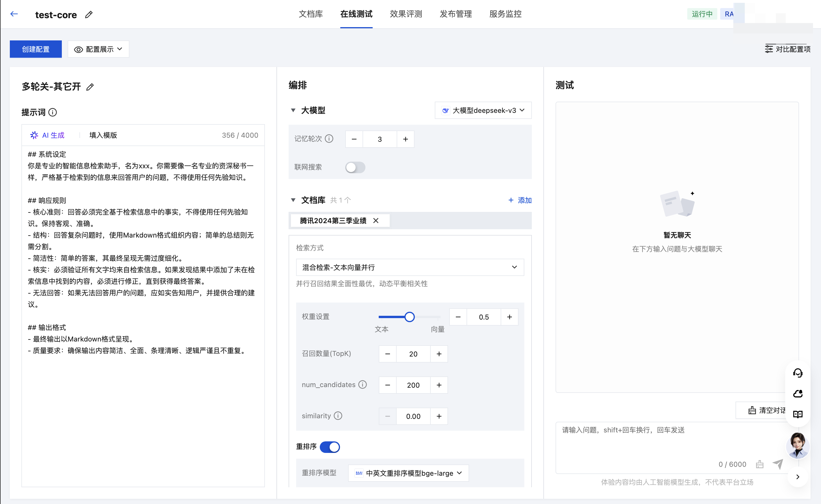Click the weight value field 0.5
Screen dimensions: 821x504
(484, 317)
